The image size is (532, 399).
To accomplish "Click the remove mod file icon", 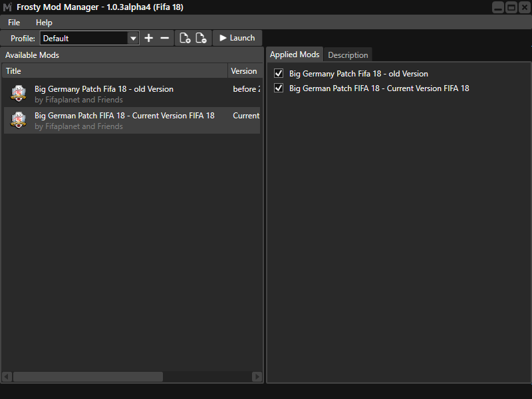I will pyautogui.click(x=201, y=38).
